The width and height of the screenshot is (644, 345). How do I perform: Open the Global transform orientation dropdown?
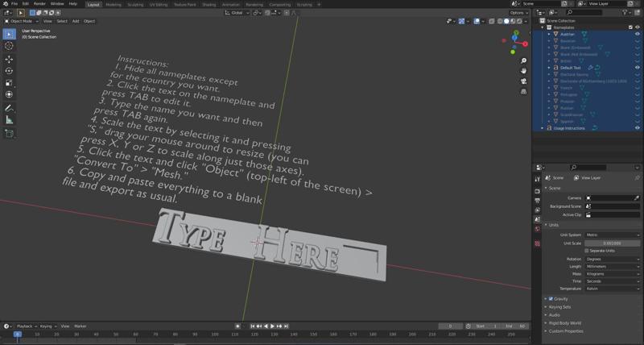click(237, 13)
